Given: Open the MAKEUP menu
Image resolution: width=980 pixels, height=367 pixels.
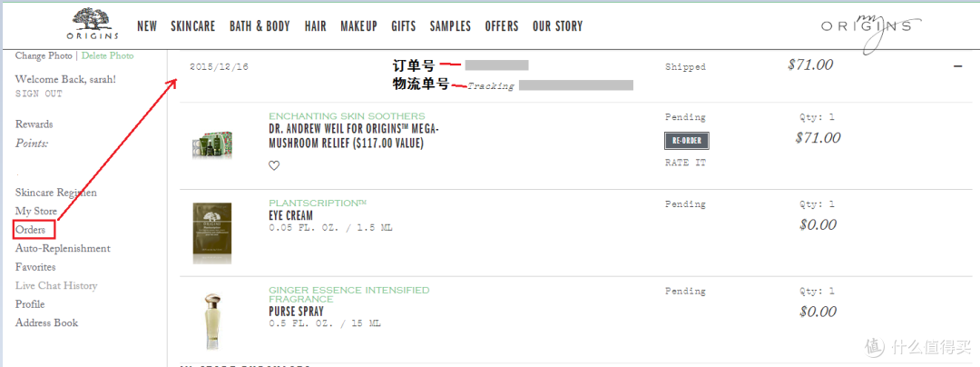Looking at the screenshot, I should 358,26.
